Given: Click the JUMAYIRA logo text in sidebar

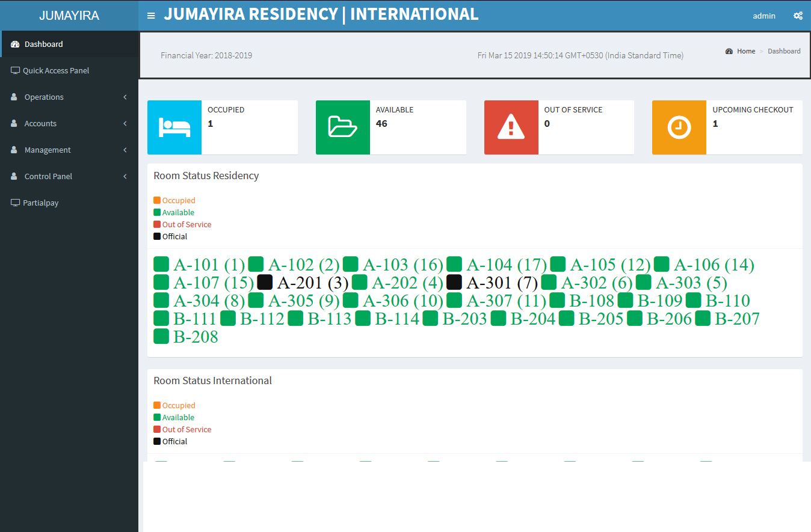Looking at the screenshot, I should coord(69,16).
